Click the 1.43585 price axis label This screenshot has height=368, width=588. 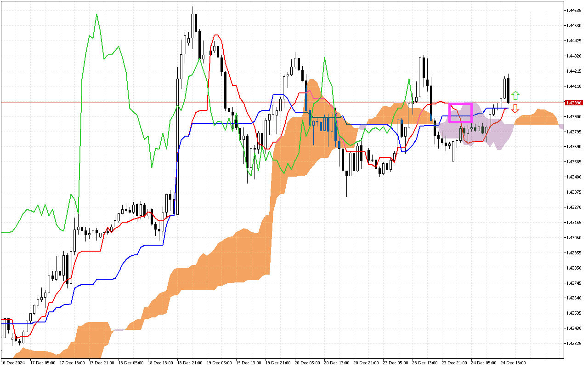point(574,162)
